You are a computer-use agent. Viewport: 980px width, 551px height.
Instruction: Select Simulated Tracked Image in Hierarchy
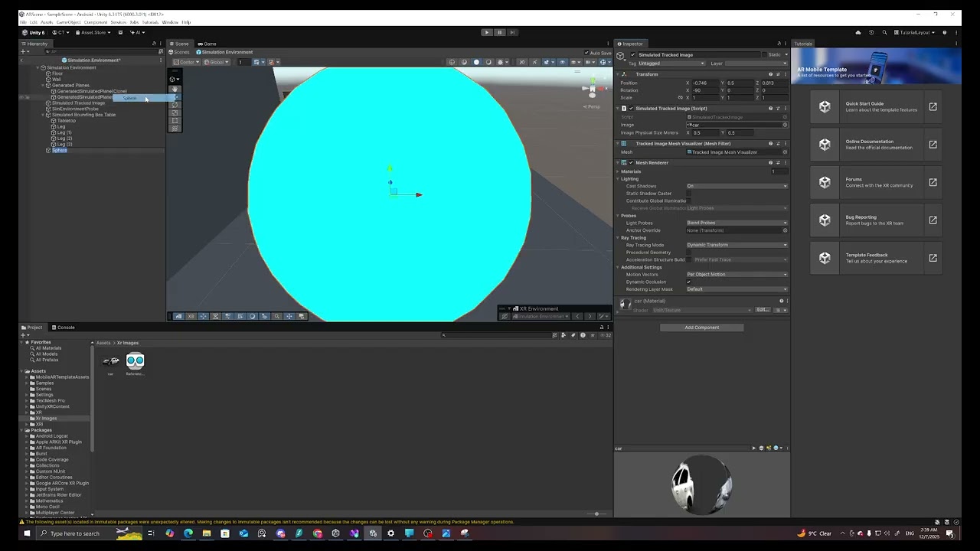78,103
